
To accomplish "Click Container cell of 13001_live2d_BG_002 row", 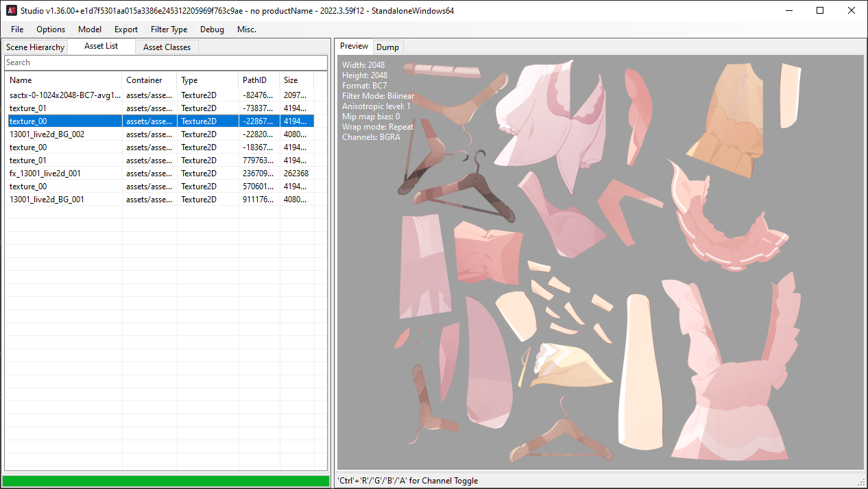I will coord(149,134).
